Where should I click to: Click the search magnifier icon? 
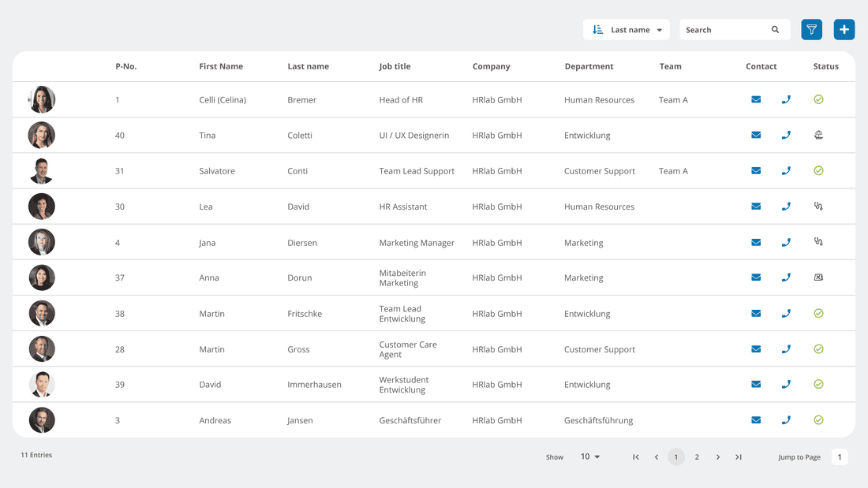[x=774, y=29]
